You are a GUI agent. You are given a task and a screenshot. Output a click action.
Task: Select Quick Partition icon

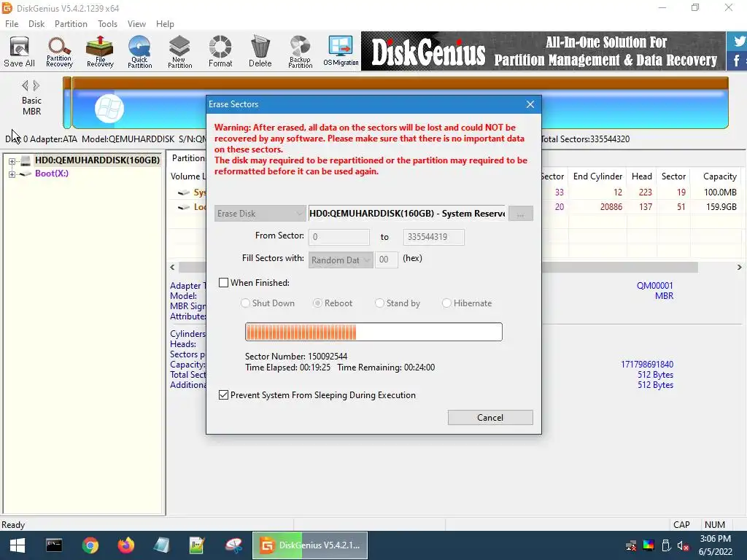coord(139,52)
